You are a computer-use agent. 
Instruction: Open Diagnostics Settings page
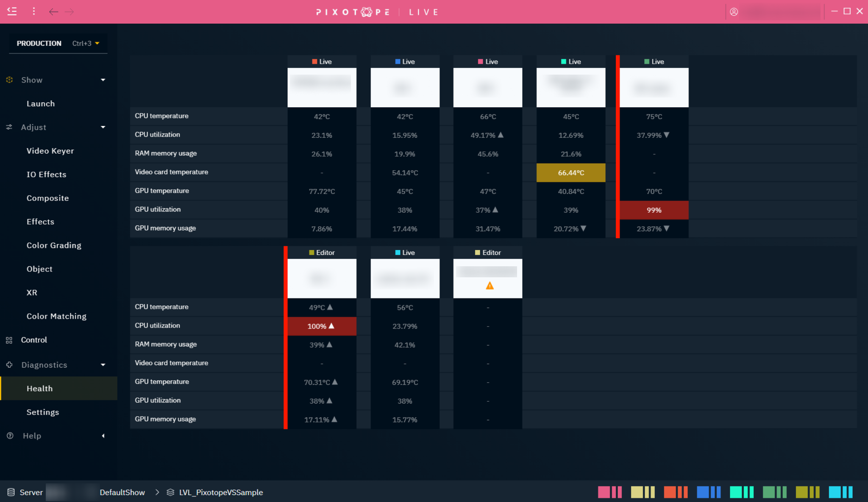coord(43,412)
